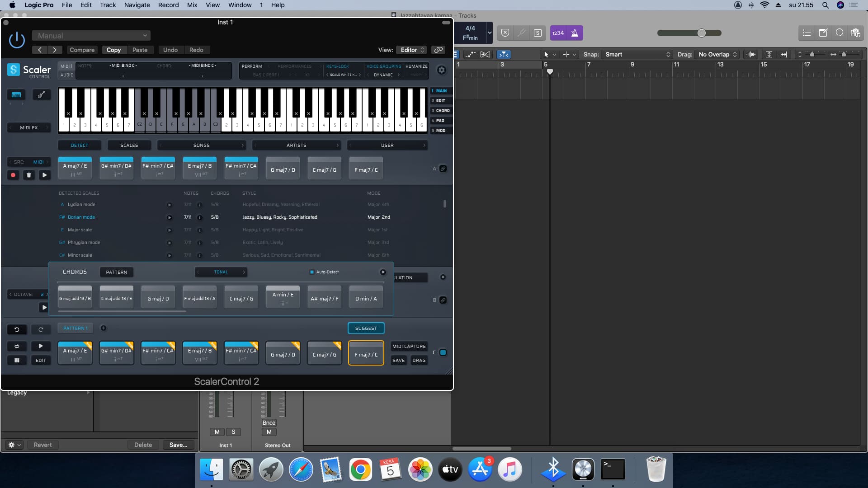Toggle the automation curve icon in Tracks toolbar
The image size is (868, 488).
[471, 54]
